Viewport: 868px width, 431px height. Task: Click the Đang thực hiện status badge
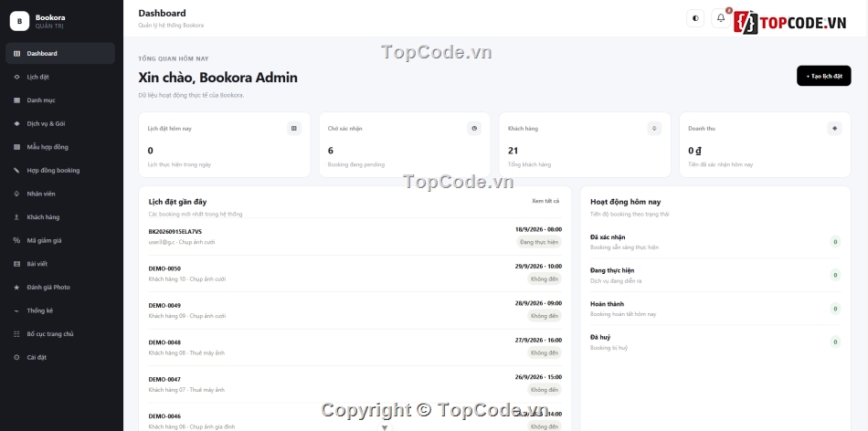coord(539,242)
